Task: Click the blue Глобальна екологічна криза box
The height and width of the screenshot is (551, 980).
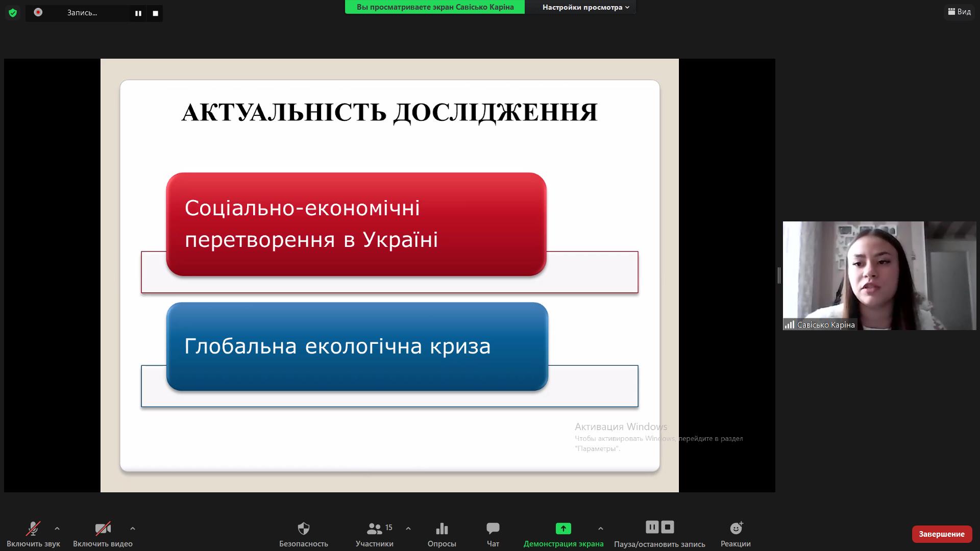Action: (x=357, y=346)
